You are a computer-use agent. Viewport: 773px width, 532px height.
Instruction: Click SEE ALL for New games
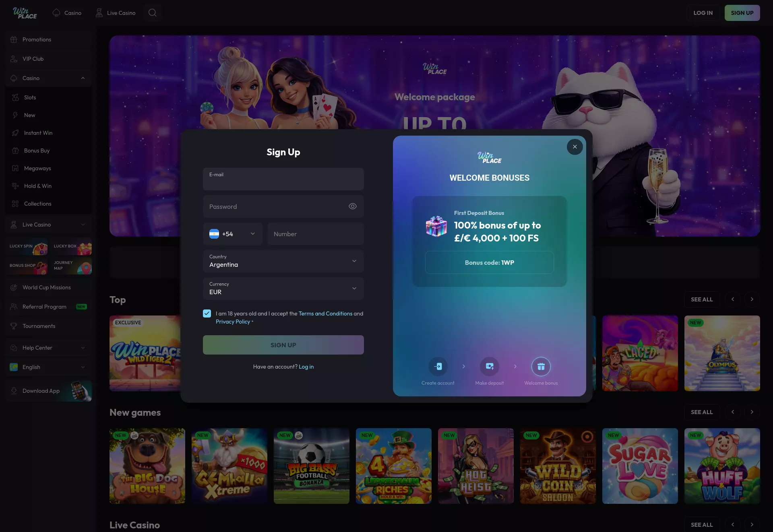tap(702, 412)
